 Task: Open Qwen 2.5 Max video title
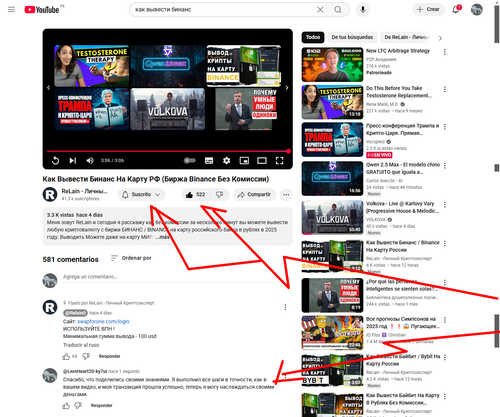pos(403,168)
